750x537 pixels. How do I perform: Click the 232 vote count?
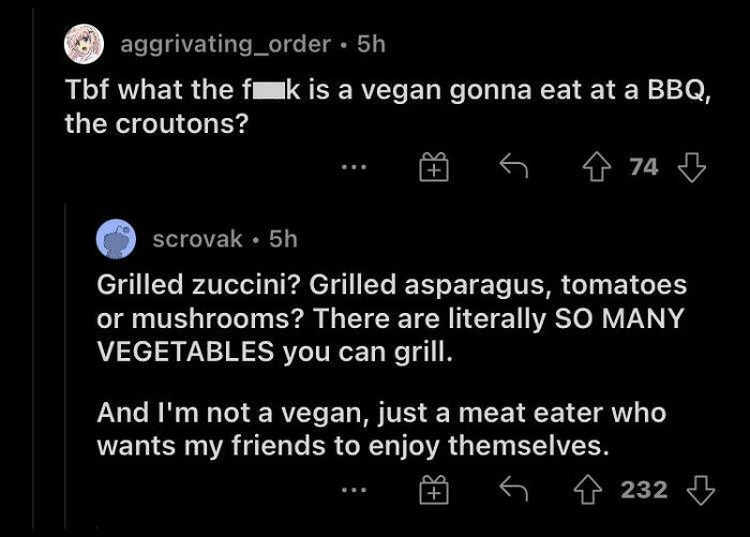pyautogui.click(x=644, y=490)
